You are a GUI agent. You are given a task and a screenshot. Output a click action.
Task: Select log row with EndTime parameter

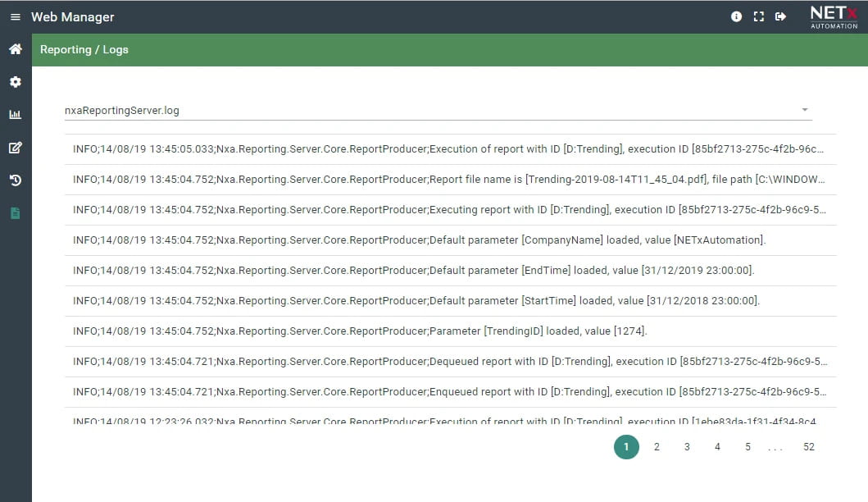pos(451,271)
